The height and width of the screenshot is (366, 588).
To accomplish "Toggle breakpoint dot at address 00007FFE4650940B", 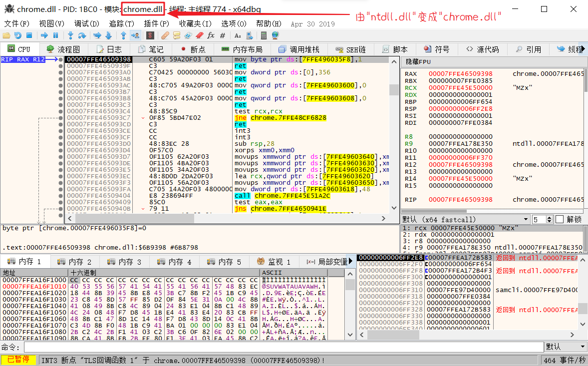I will pos(61,209).
